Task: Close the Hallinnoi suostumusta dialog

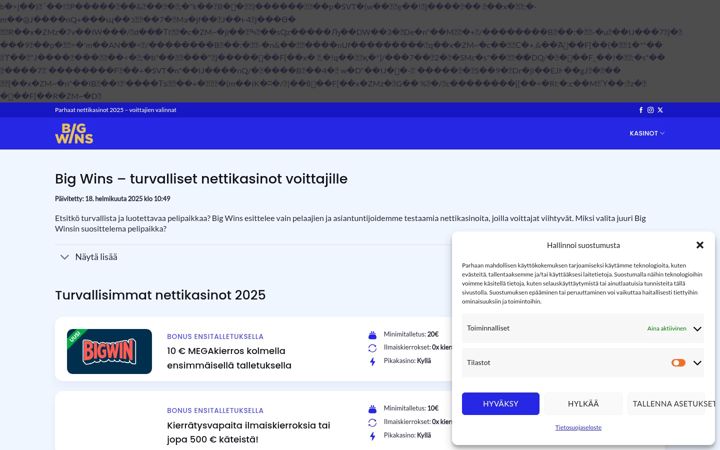Action: 700,245
